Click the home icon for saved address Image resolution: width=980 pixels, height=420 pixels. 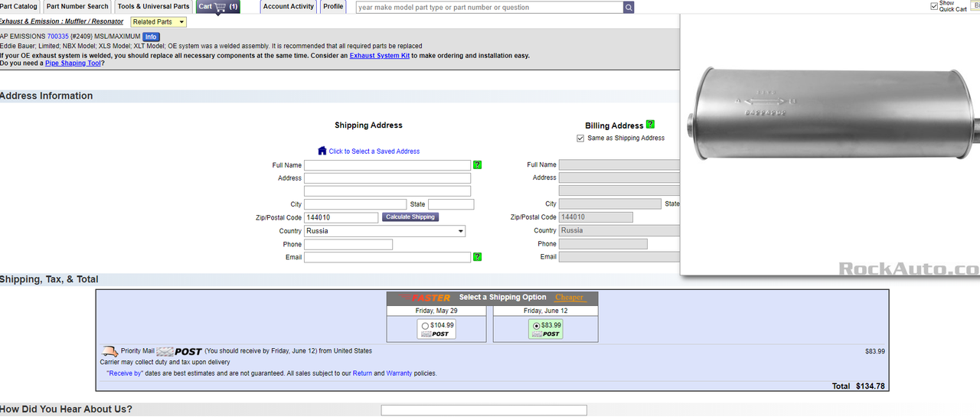click(x=322, y=151)
